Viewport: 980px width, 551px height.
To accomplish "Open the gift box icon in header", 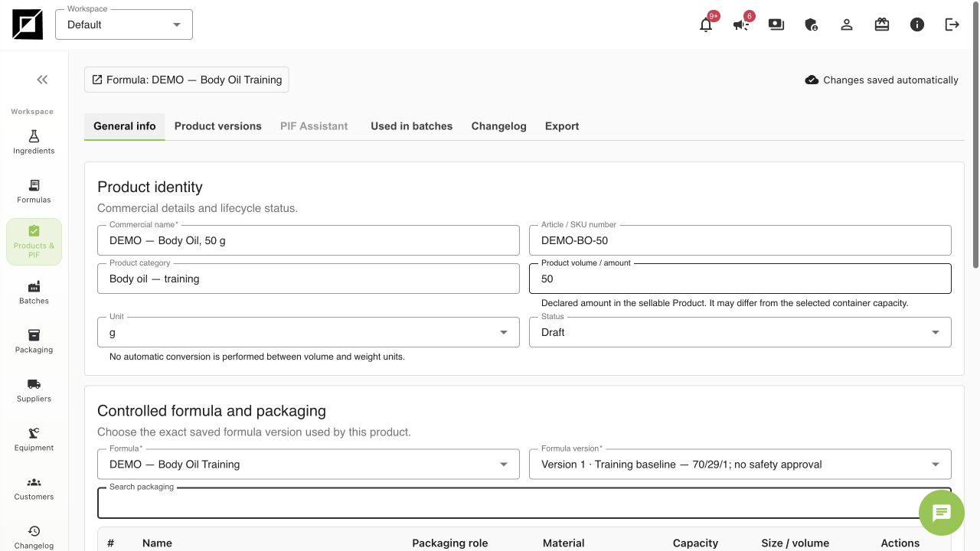I will click(882, 24).
